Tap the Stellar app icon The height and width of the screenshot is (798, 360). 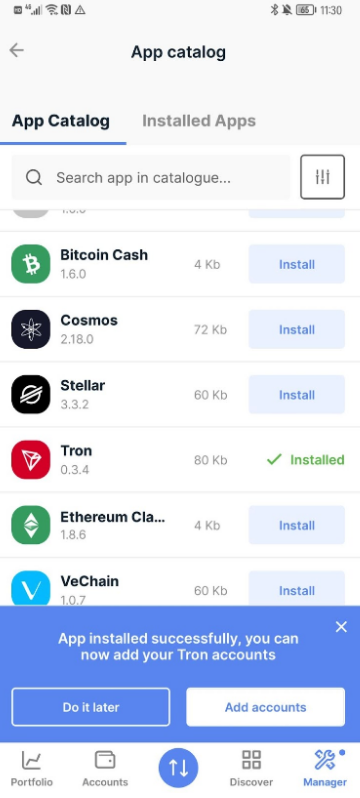(x=31, y=394)
